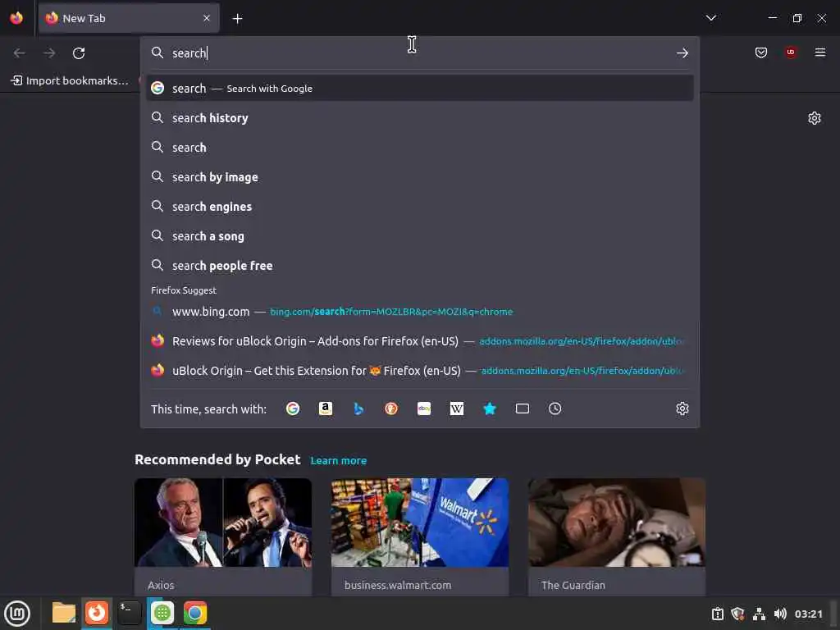The image size is (840, 630).
Task: Click the Go arrow in address bar
Action: click(682, 53)
